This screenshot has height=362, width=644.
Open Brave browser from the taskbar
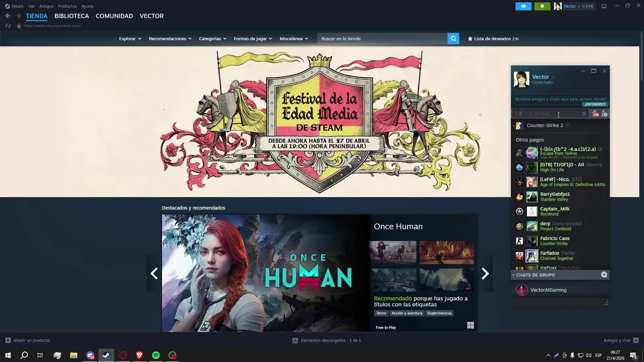click(x=139, y=355)
